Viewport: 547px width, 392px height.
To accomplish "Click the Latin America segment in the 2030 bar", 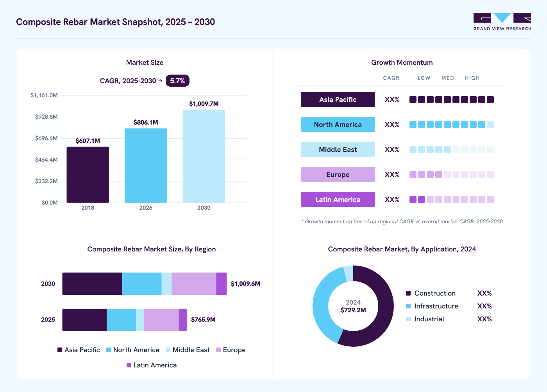I will coord(222,283).
